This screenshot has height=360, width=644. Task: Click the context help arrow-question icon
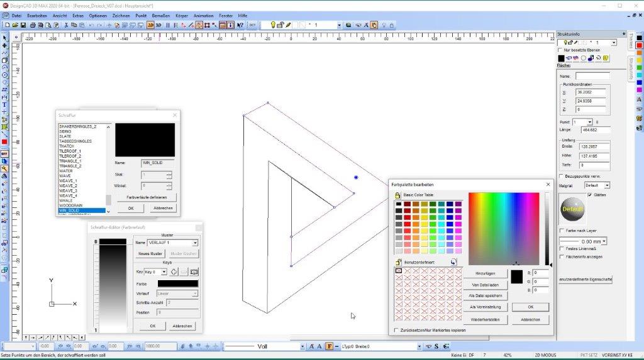(x=240, y=25)
